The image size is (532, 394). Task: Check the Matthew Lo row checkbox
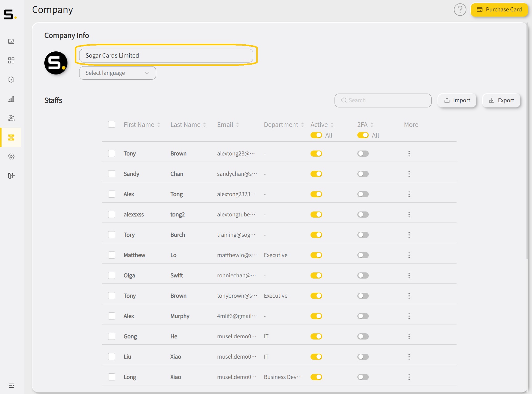click(x=112, y=255)
